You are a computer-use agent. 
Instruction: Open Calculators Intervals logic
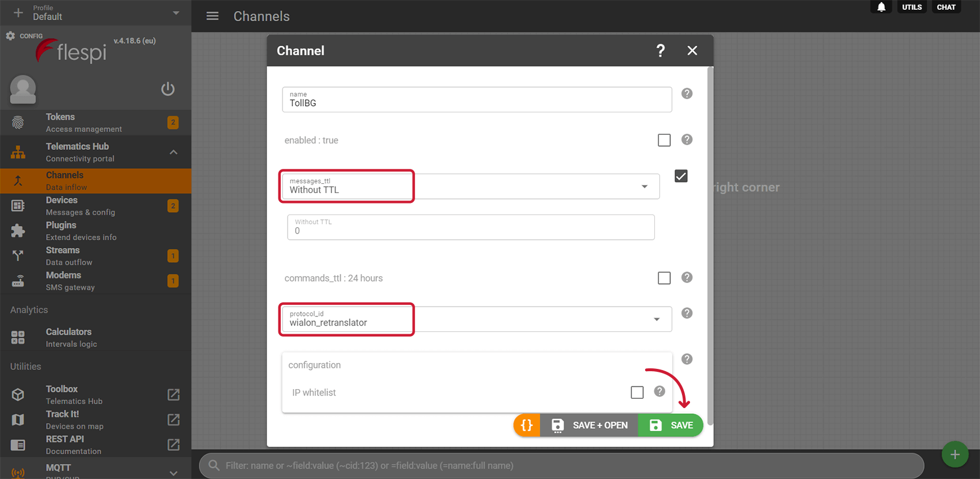(x=95, y=337)
